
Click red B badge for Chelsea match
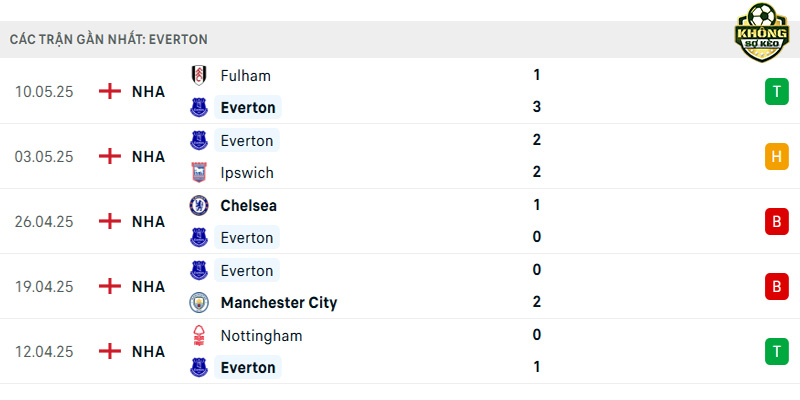[x=777, y=221]
